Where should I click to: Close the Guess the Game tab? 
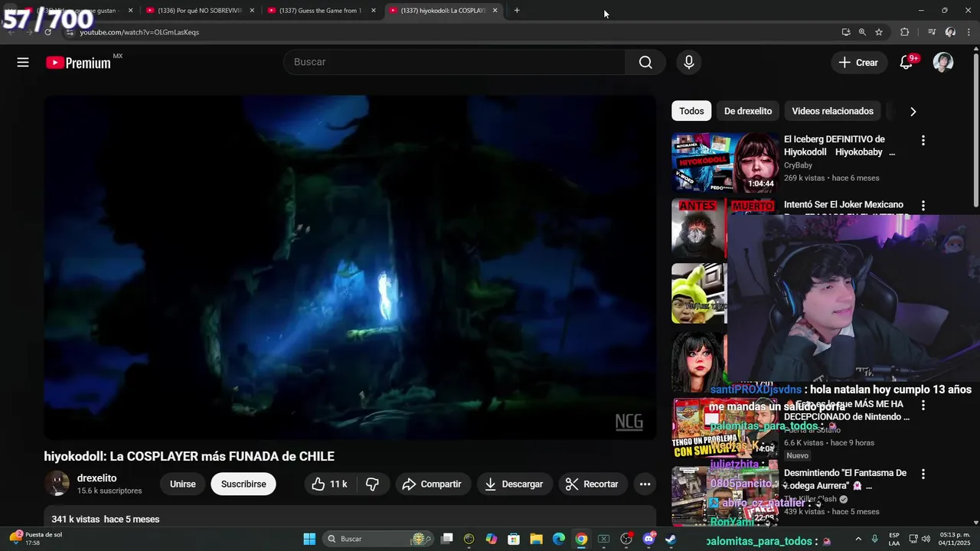(374, 11)
